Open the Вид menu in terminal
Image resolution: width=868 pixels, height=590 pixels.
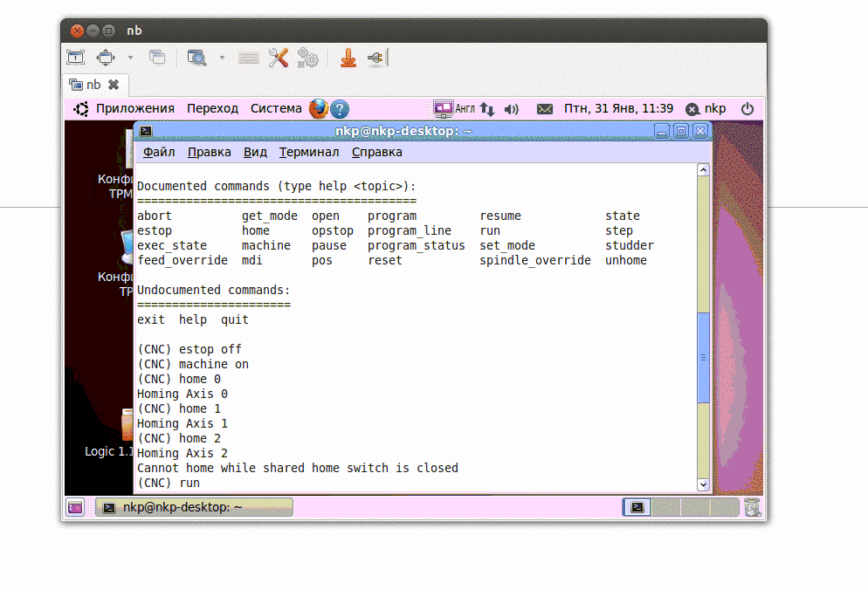255,152
